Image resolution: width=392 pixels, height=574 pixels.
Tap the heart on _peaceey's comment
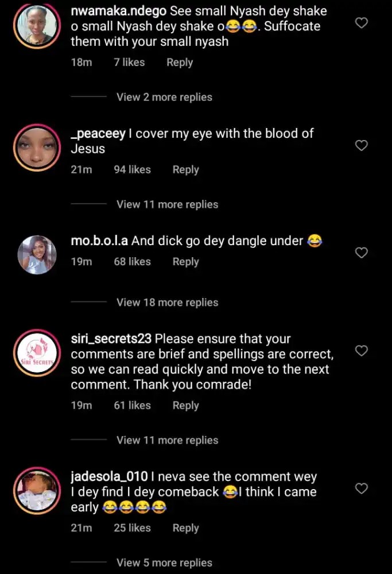point(362,146)
